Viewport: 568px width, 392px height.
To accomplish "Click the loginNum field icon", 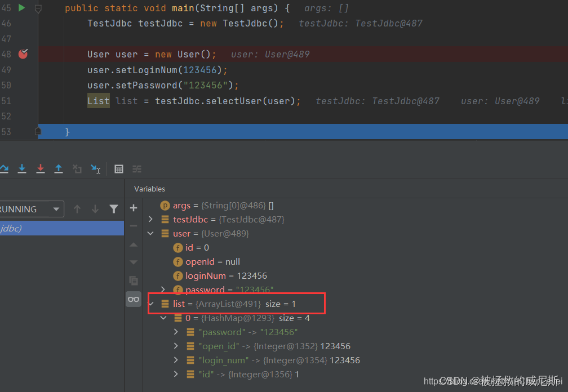I will pos(178,276).
